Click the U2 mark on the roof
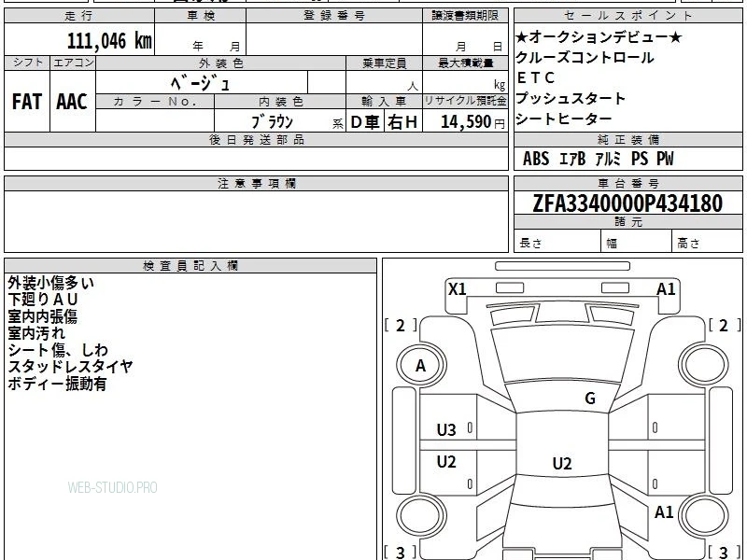Screen dimensions: 747x560 [x=562, y=464]
